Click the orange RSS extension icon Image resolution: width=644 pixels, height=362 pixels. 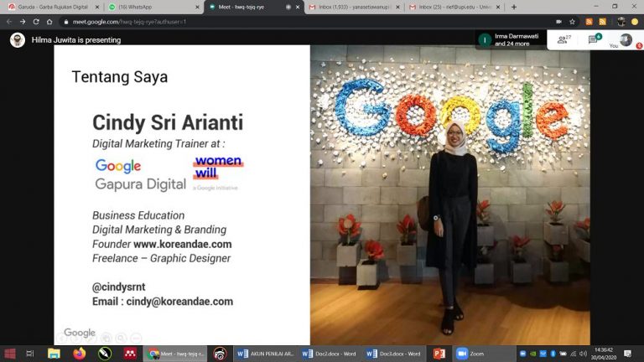click(589, 22)
